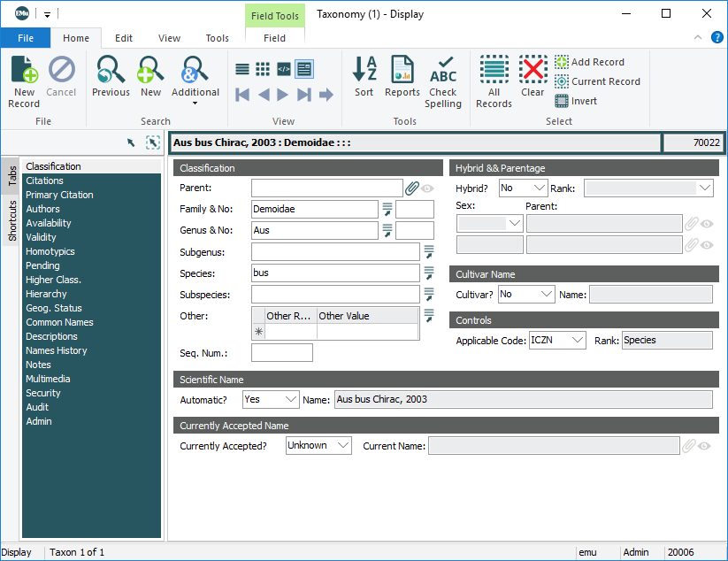This screenshot has height=561, width=728.
Task: Open the Additional search icon
Action: (x=195, y=71)
